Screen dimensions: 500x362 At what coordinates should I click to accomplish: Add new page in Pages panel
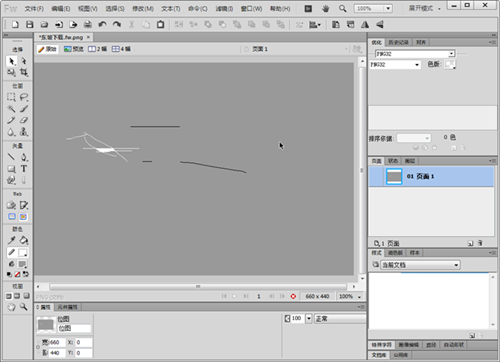pos(470,243)
